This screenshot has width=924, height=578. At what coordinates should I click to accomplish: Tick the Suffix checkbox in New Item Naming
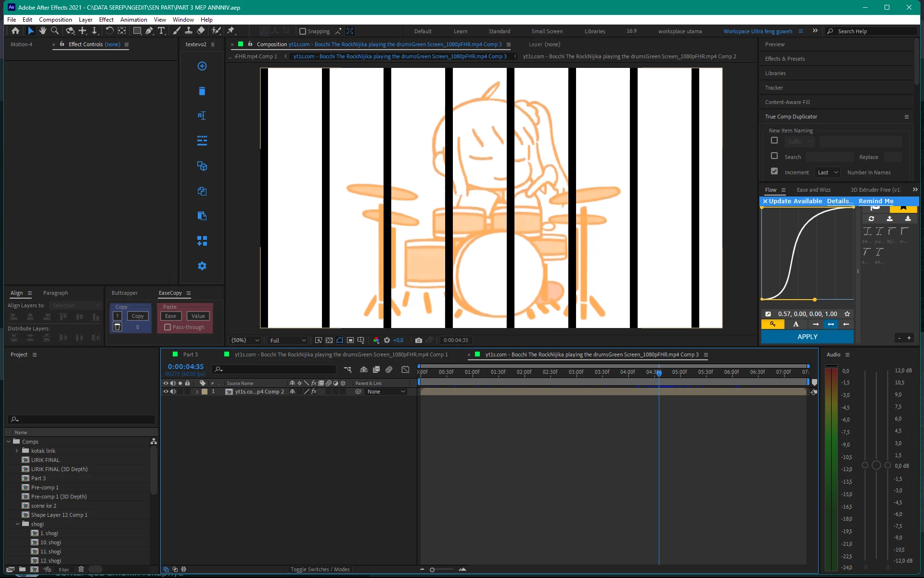[x=774, y=141]
